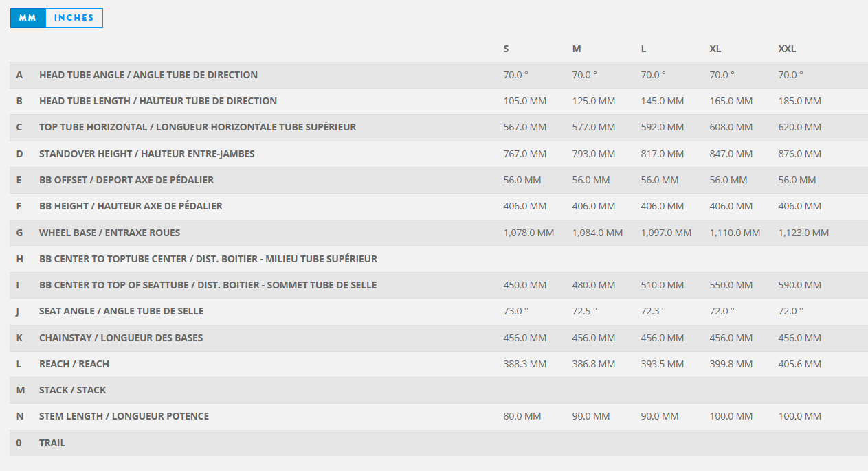Select the 72.3° seat angle value

pyautogui.click(x=654, y=311)
